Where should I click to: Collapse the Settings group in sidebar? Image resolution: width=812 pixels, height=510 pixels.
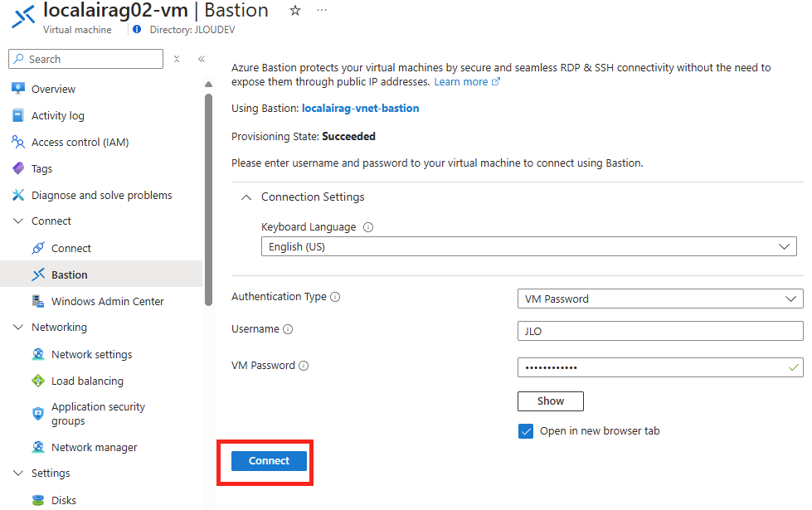click(18, 474)
